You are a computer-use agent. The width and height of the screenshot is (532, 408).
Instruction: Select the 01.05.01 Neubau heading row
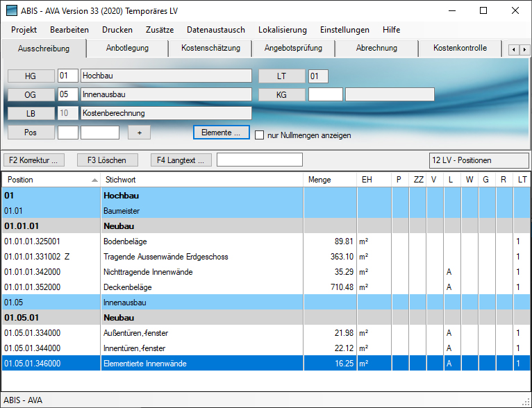[x=266, y=318]
